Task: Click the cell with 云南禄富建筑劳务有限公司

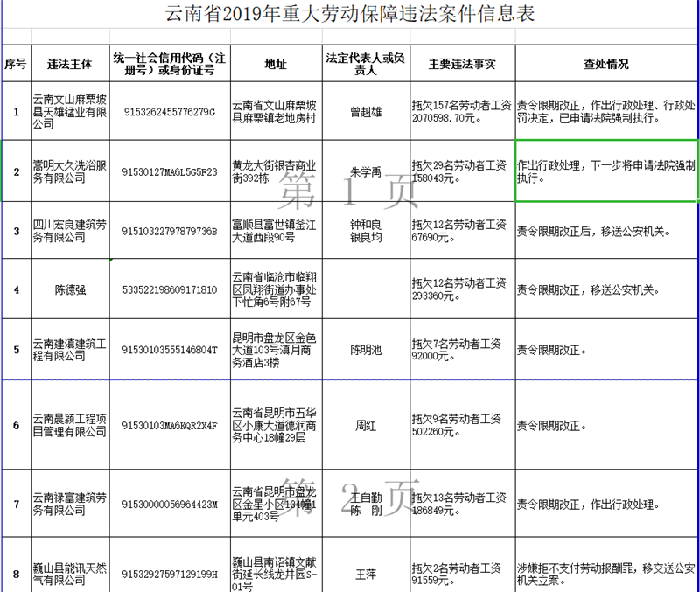Action: click(70, 504)
